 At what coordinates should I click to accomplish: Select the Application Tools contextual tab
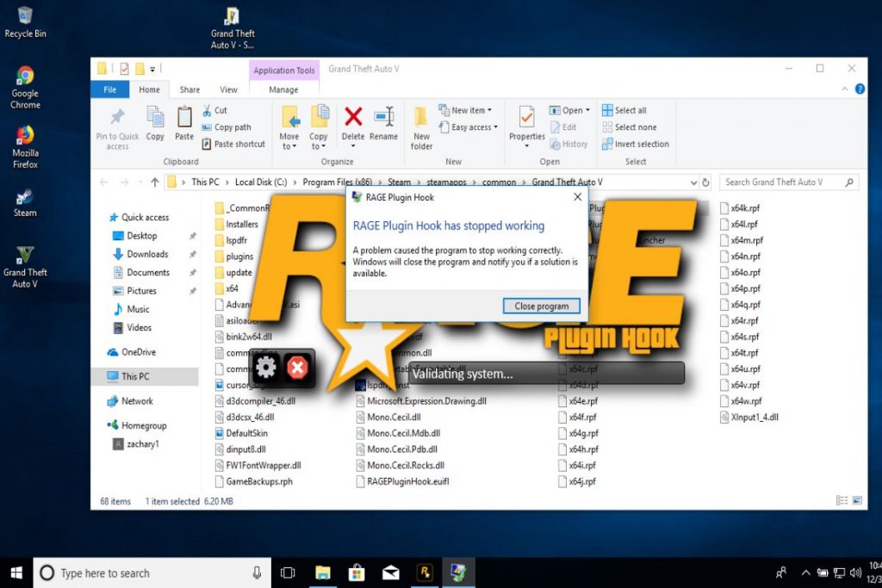pos(284,71)
